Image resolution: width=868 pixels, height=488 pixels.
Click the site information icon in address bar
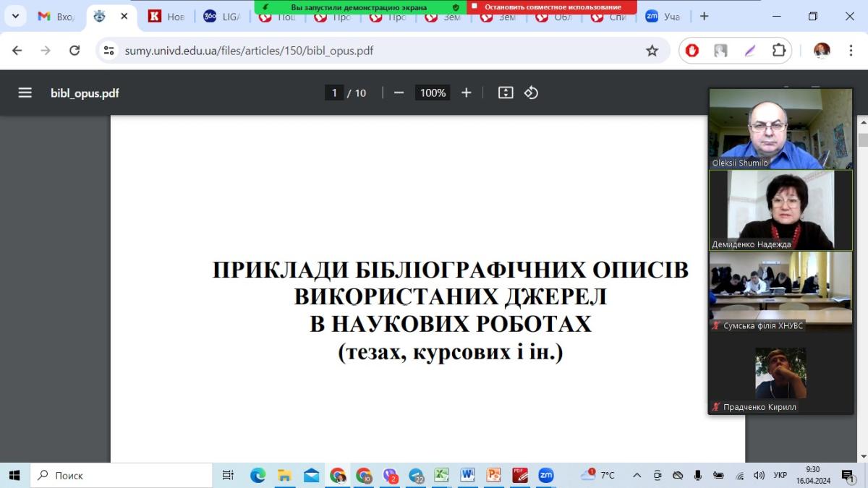pos(109,51)
